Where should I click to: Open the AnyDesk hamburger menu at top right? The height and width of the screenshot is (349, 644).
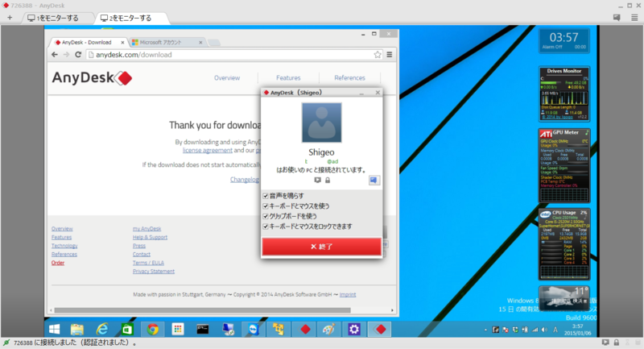coord(634,17)
